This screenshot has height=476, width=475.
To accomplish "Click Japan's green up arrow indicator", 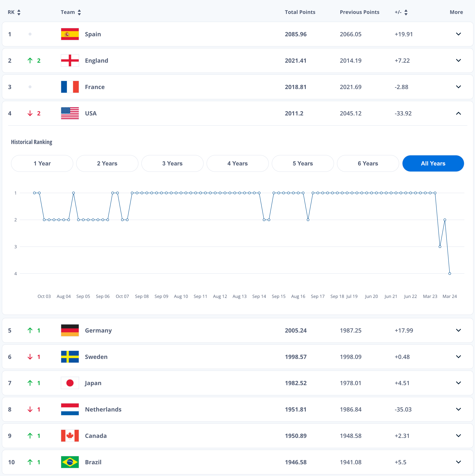I will [x=30, y=383].
